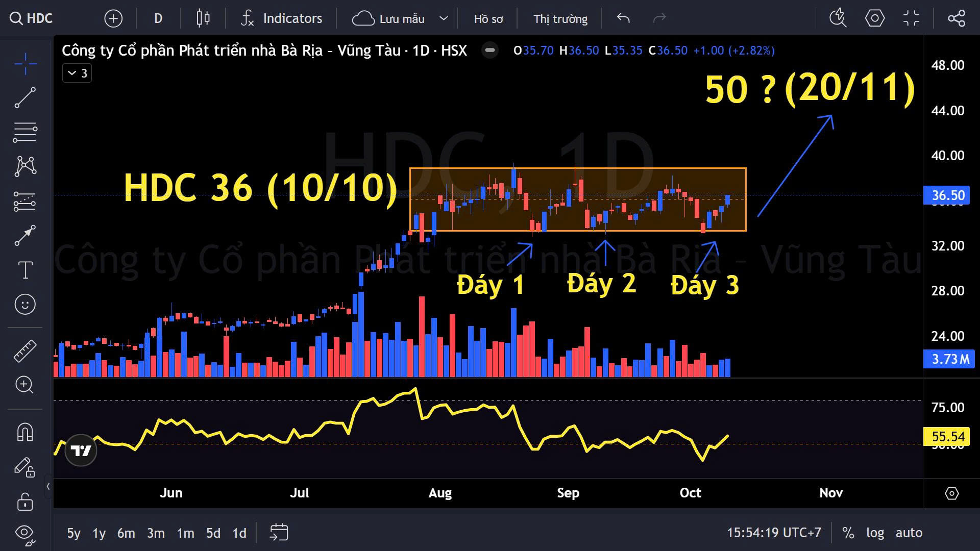Screen dimensions: 980x551
Task: Expand the collapsed indicators legend
Action: click(77, 73)
